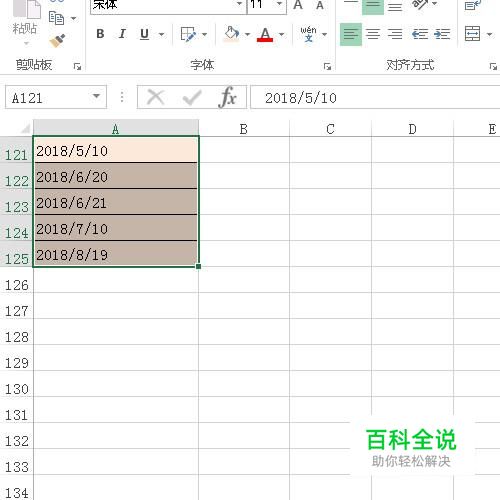Increase indent
500x500 pixels.
pos(442,34)
